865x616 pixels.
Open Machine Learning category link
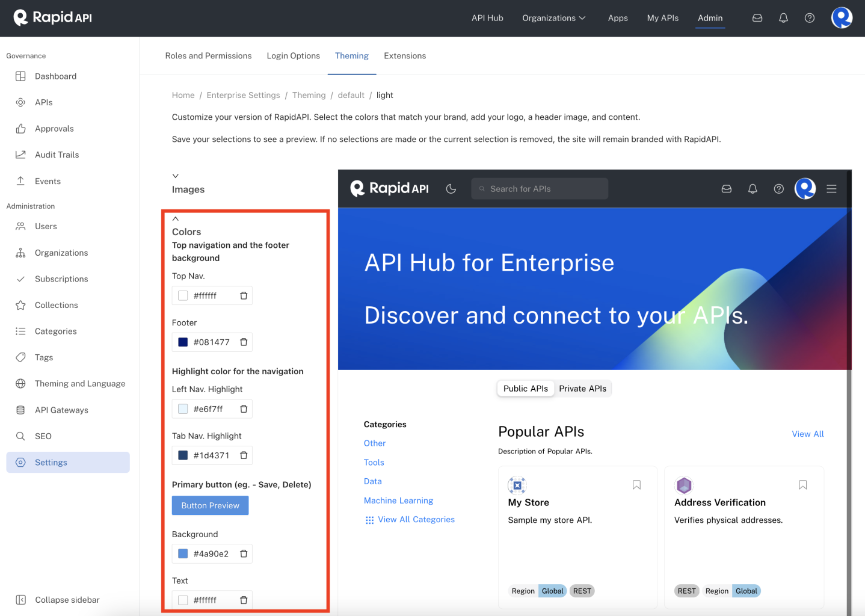click(x=399, y=500)
